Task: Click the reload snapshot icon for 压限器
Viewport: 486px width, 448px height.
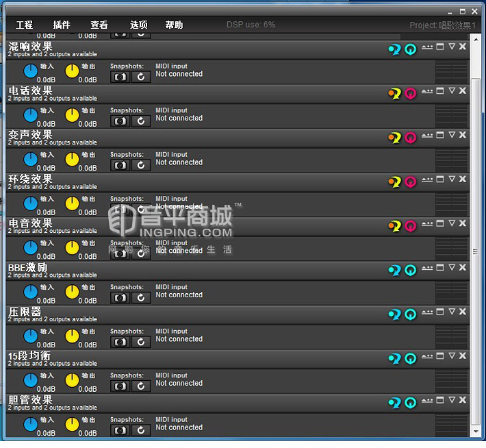Action: coord(141,342)
